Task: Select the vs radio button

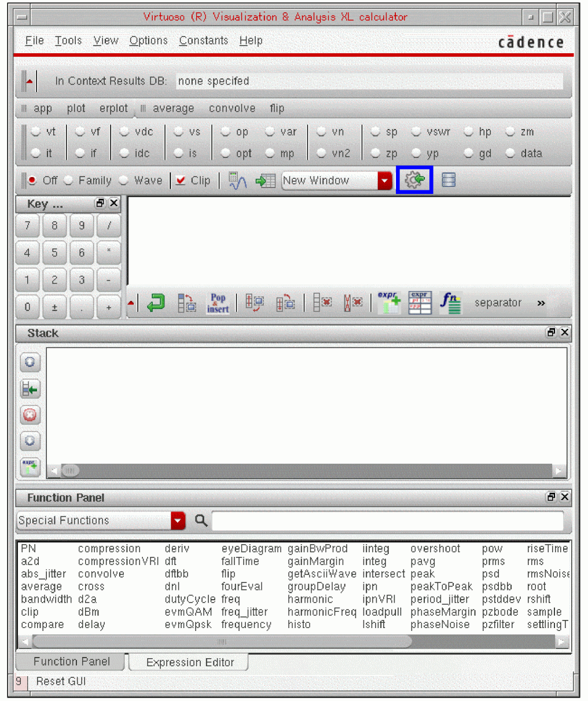Action: [x=179, y=132]
